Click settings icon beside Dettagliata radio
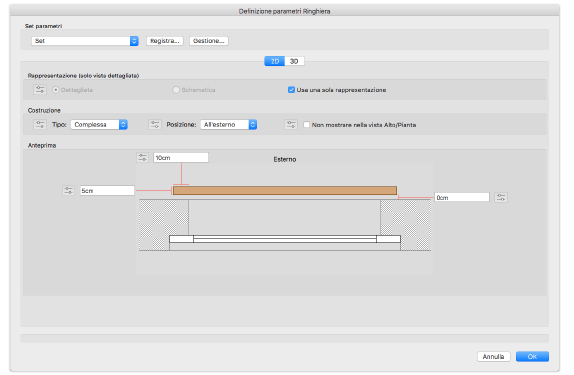This screenshot has width=574, height=375. coord(40,90)
